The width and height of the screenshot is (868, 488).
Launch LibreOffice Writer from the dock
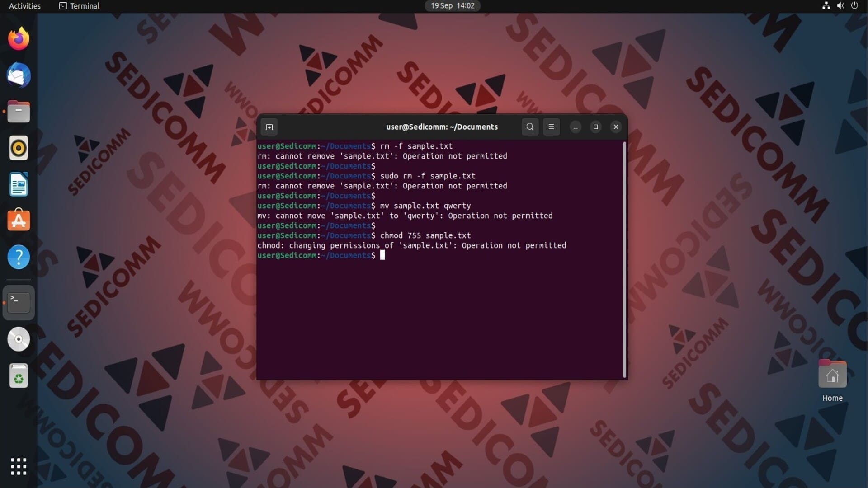point(19,184)
